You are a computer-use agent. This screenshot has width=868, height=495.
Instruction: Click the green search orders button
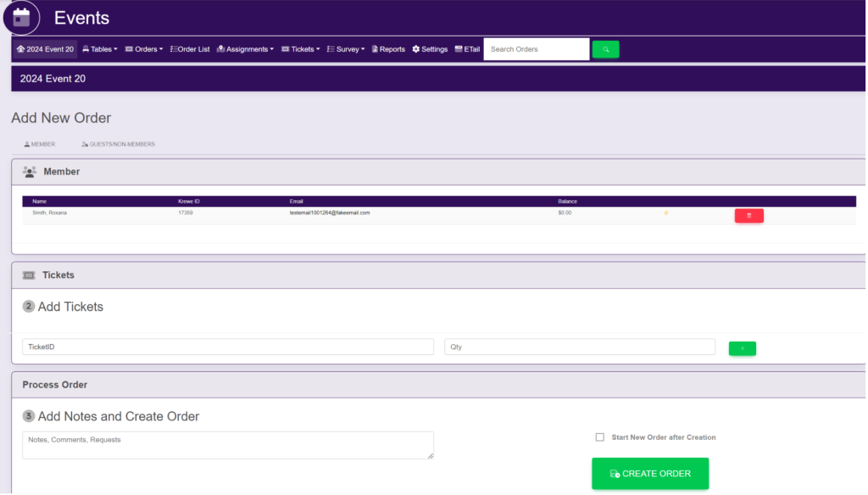coord(605,49)
